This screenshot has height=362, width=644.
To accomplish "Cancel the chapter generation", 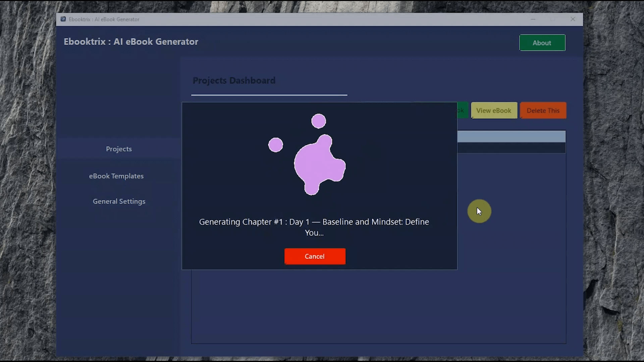I will click(315, 256).
